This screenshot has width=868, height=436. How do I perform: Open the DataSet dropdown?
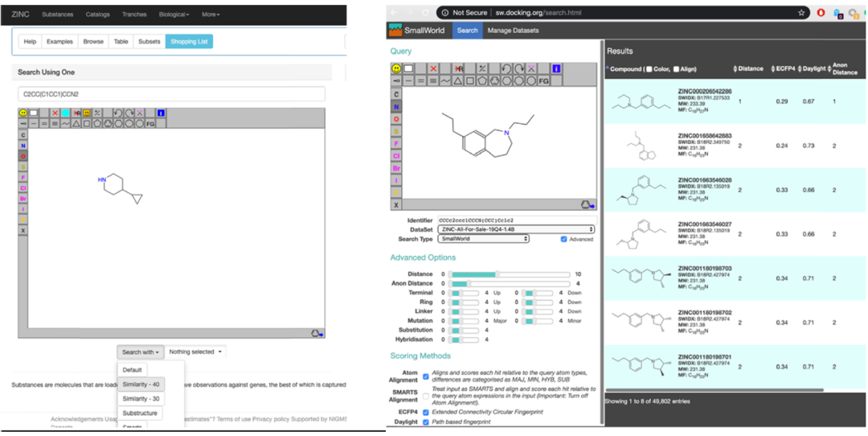(516, 229)
